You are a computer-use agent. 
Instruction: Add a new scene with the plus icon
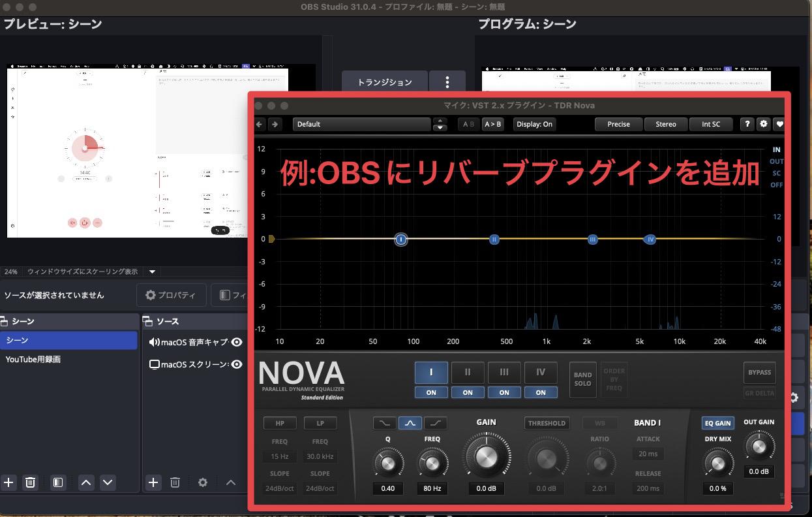(9, 482)
